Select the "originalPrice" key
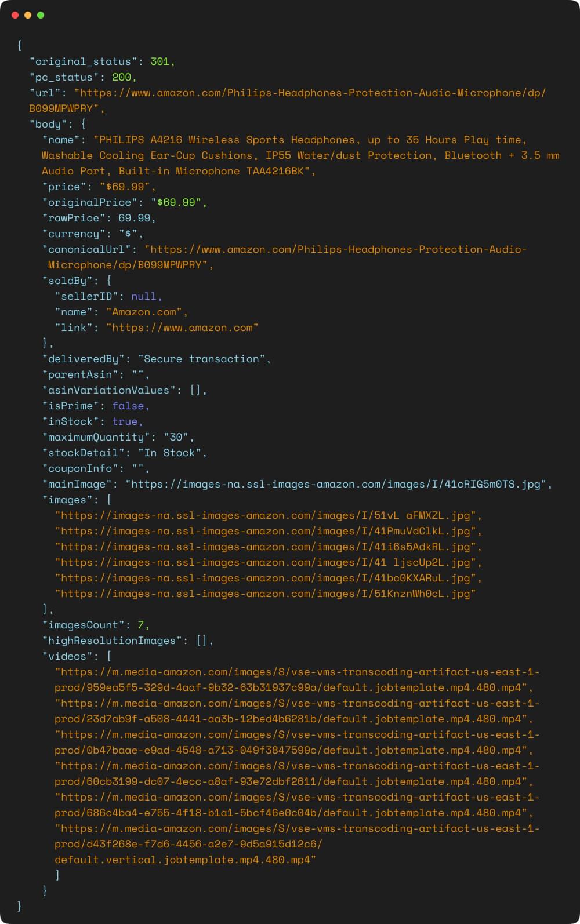The width and height of the screenshot is (580, 924). pyautogui.click(x=90, y=202)
